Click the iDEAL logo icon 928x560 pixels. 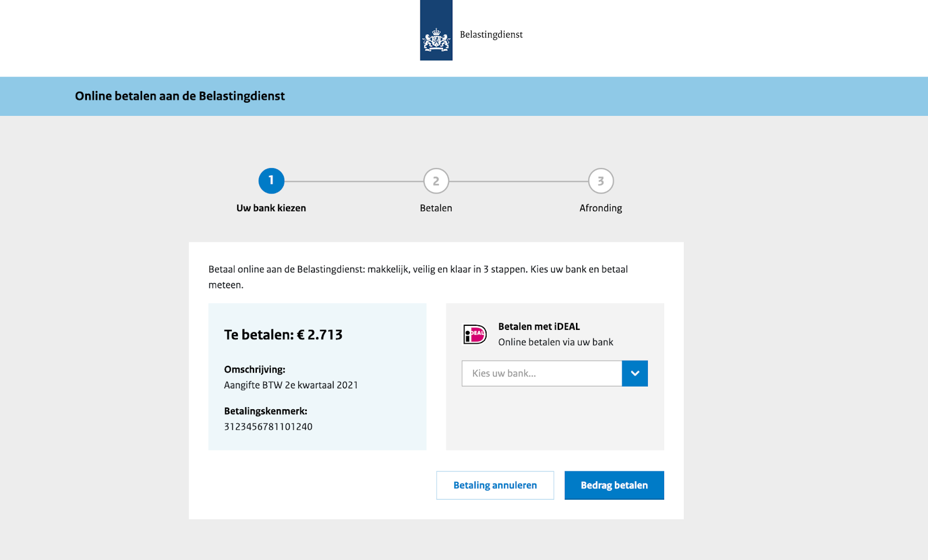pos(474,334)
